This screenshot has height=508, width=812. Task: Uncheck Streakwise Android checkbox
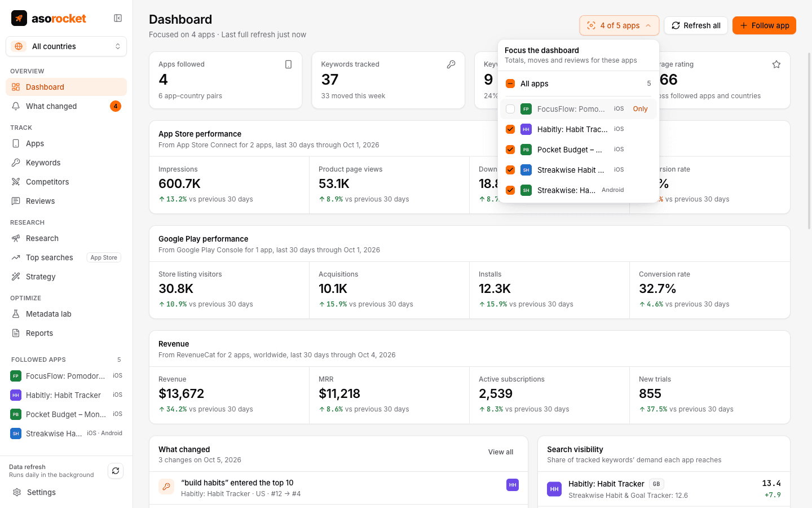click(510, 190)
